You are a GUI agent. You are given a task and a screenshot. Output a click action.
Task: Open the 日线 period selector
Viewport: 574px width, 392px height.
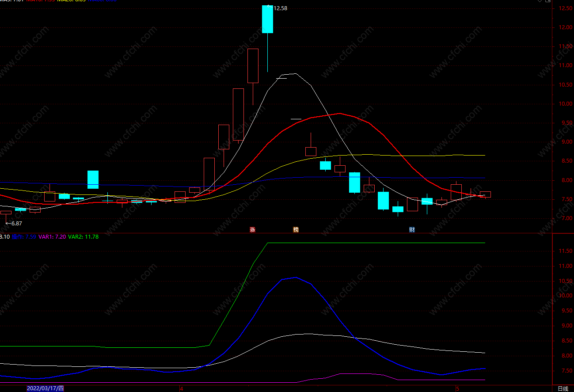(563, 388)
